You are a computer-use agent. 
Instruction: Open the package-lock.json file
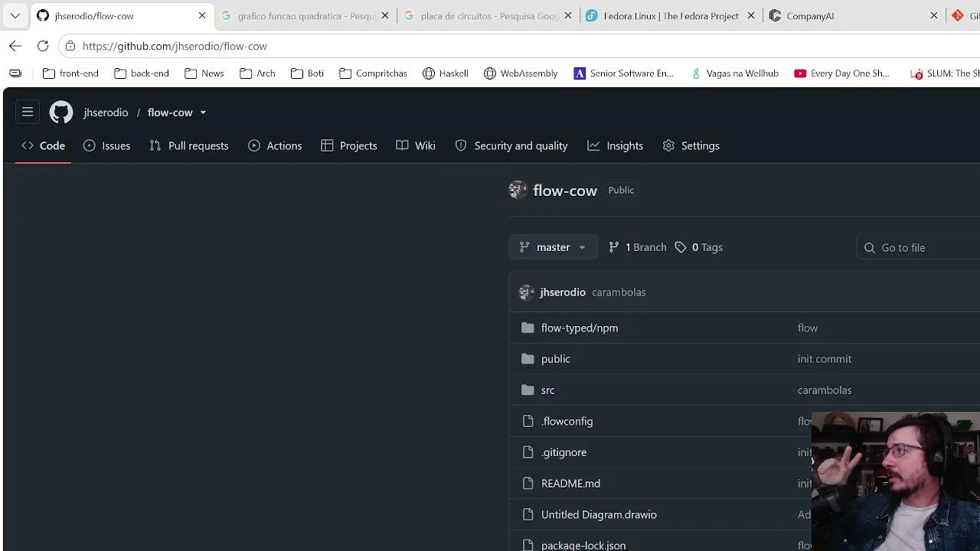583,545
